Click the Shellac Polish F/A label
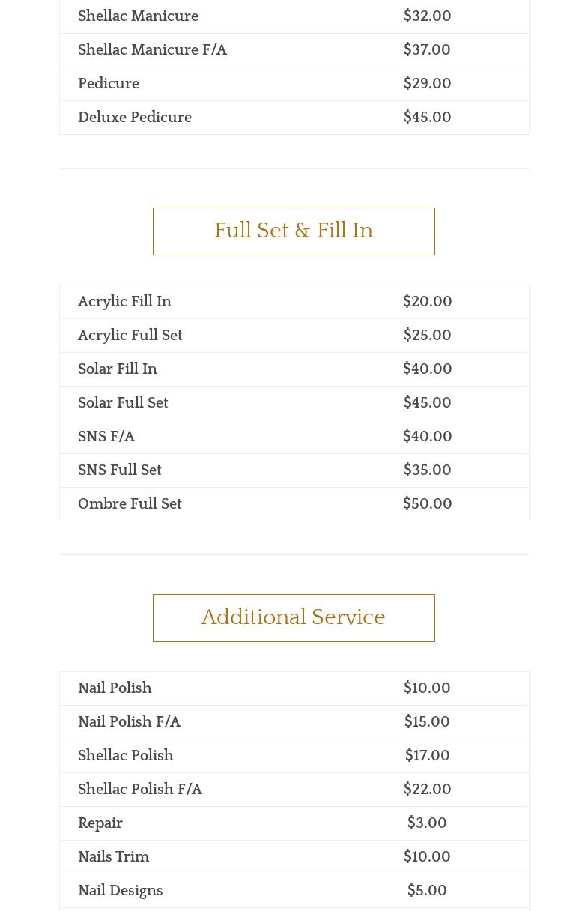Viewport: 588px width, 911px height. (140, 790)
